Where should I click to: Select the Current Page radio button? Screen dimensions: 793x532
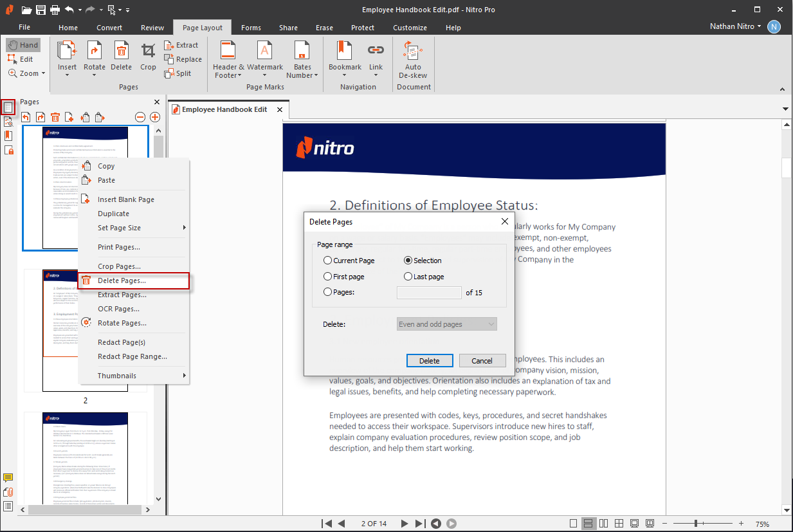point(328,261)
